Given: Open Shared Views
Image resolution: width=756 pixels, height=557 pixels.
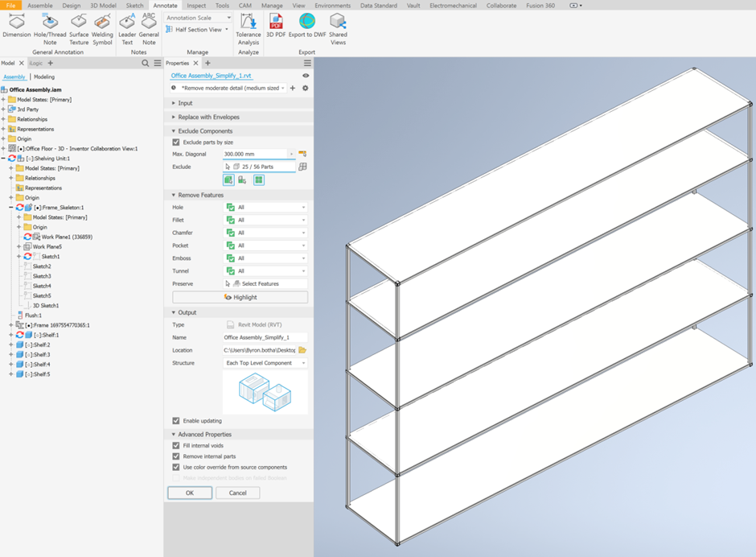Looking at the screenshot, I should (x=338, y=23).
